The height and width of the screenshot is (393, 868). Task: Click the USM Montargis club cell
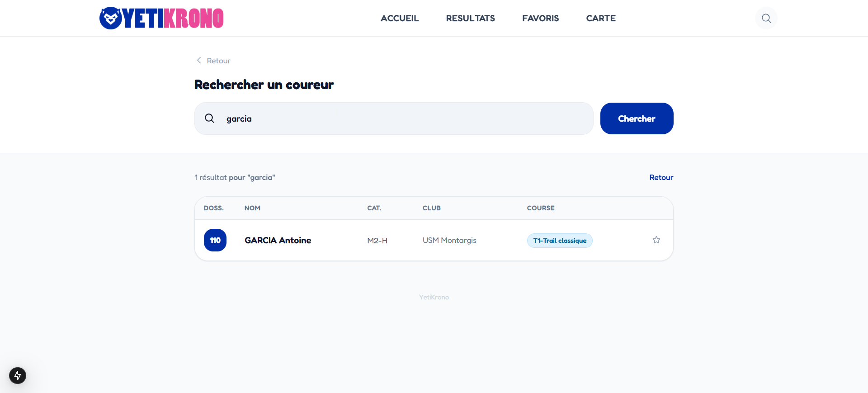(449, 240)
